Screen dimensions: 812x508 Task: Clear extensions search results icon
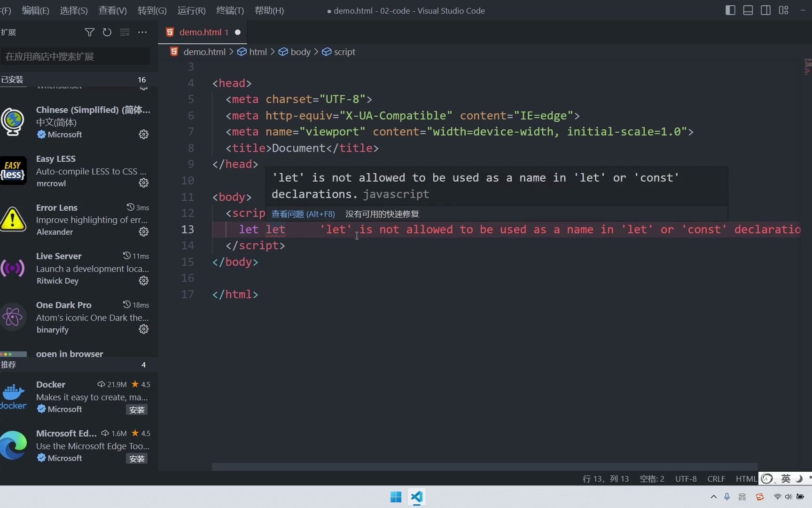(125, 32)
